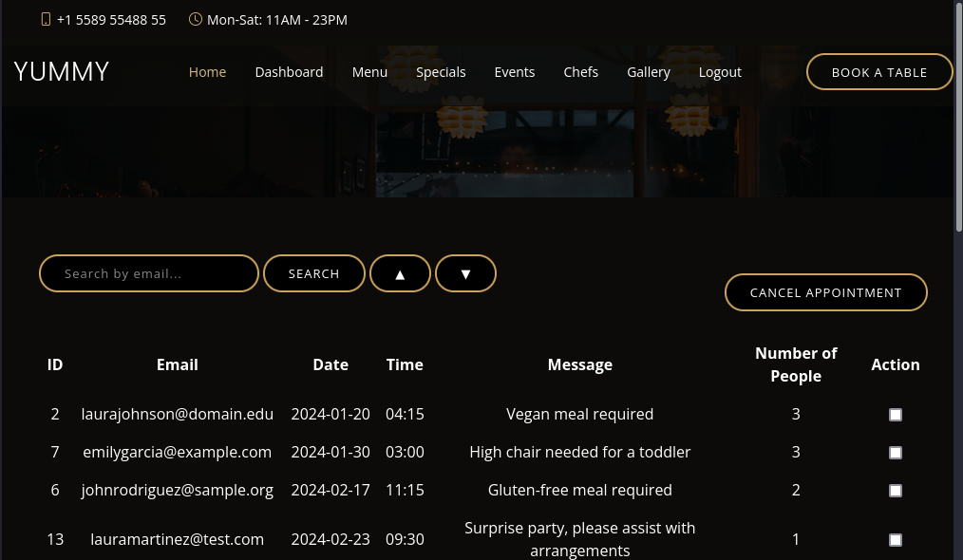This screenshot has height=560, width=963.
Task: Click the clock icon next to opening hours
Action: click(x=196, y=19)
